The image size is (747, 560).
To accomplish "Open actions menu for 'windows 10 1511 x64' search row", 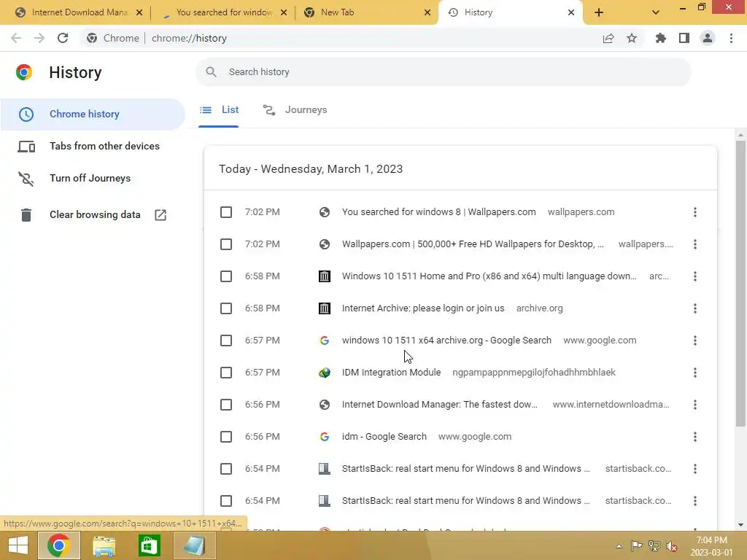I will click(695, 341).
